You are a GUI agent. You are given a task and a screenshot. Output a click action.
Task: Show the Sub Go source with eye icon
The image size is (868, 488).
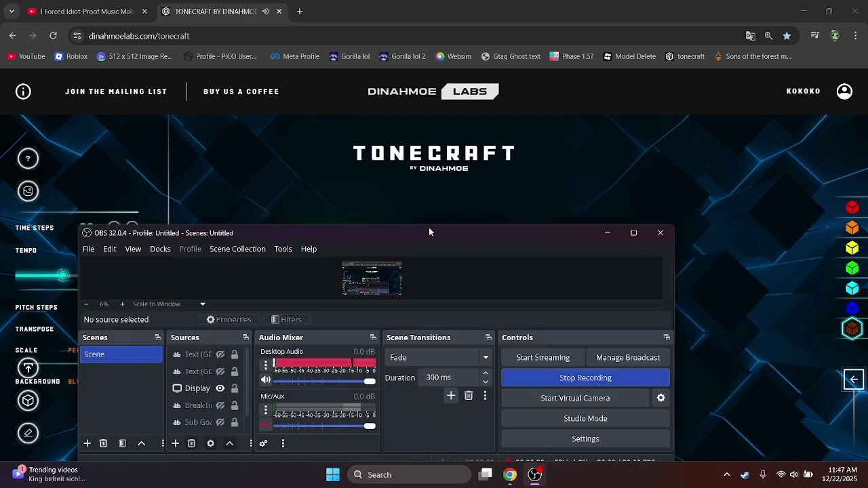pos(220,422)
